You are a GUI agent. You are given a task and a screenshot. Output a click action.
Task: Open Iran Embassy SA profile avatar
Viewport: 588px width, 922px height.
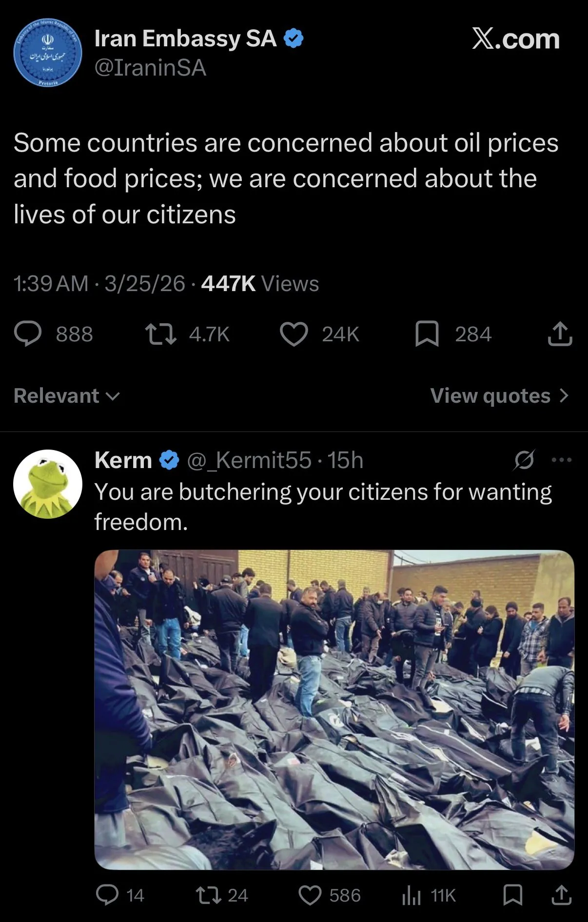click(48, 53)
